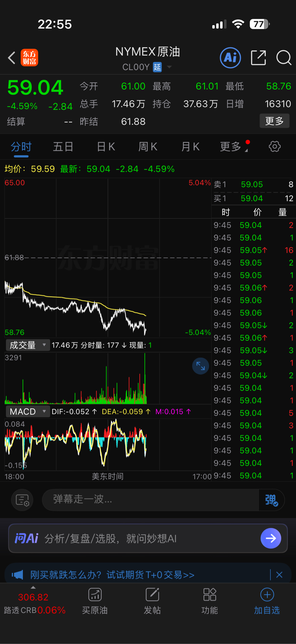Viewport: 296px width, 644px height.
Task: Switch to the 周K tab
Action: coord(148,147)
